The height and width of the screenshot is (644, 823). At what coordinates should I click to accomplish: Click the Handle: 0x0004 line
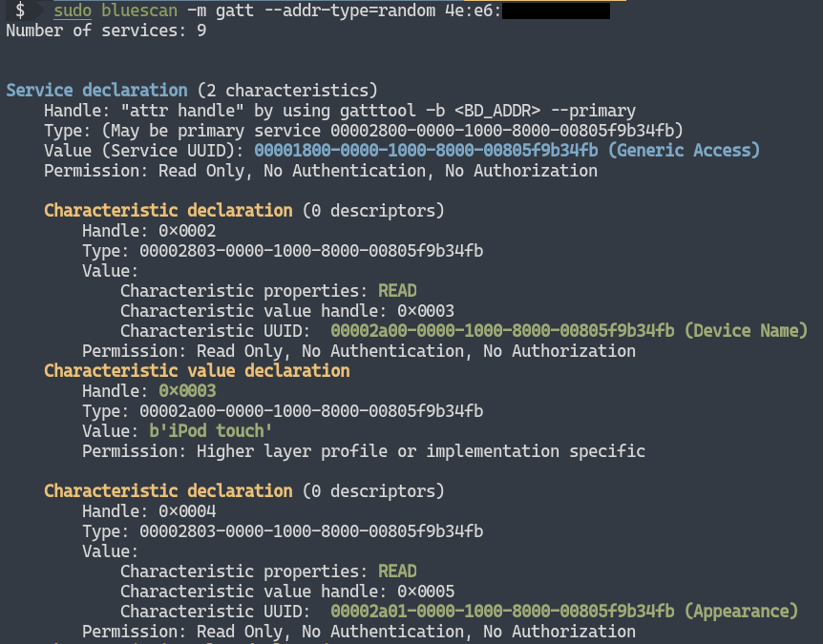149,511
